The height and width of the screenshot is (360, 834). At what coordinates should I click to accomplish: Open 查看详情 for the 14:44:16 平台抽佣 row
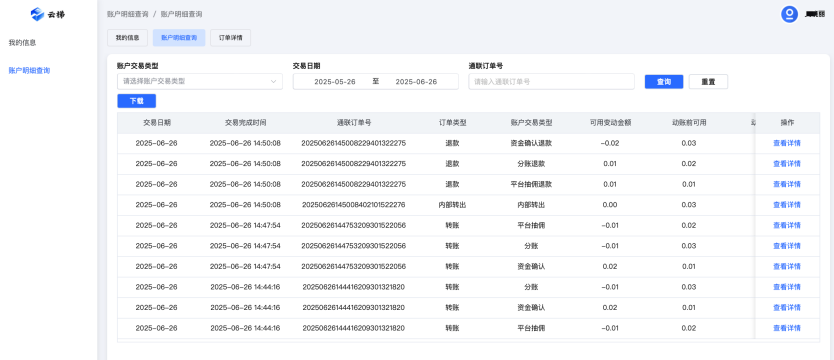[x=787, y=328]
